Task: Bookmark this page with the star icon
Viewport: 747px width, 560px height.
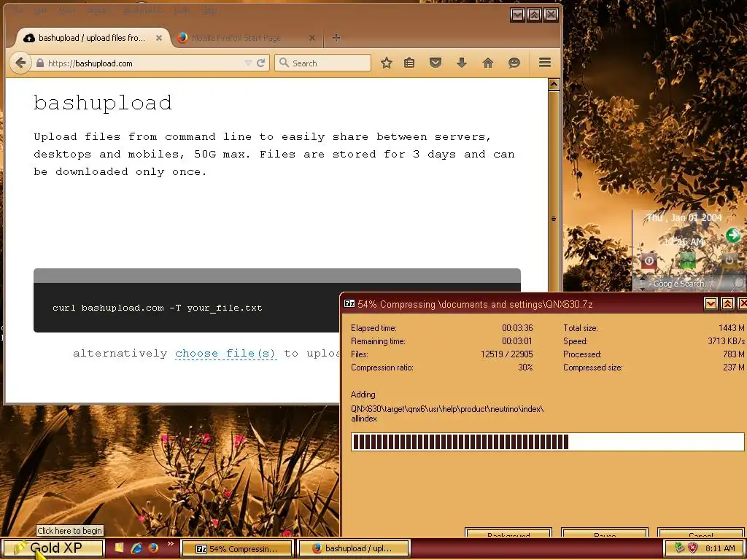Action: [x=387, y=63]
